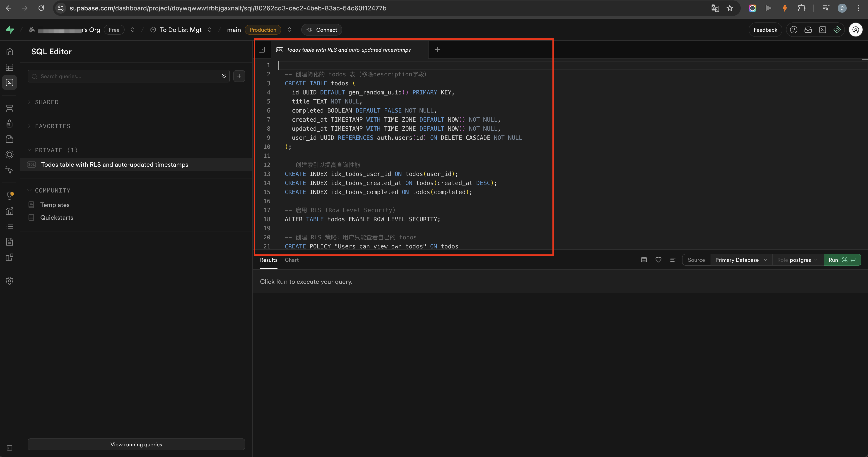
Task: Open the notifications inbox icon
Action: pos(808,30)
